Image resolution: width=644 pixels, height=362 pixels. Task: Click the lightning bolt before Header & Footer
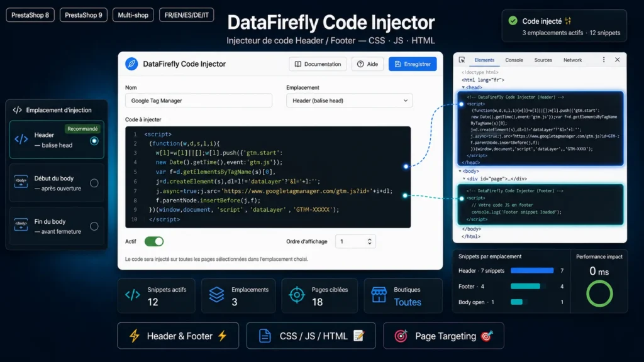coord(135,336)
